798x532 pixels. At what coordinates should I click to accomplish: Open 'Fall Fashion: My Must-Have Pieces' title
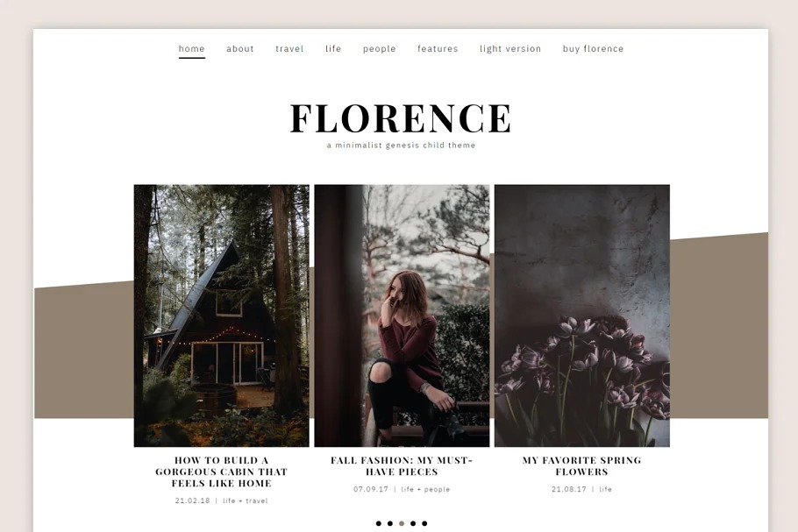(x=402, y=466)
